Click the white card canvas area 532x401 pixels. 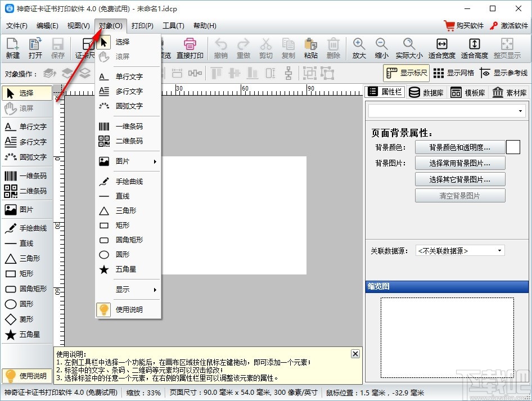[x=235, y=215]
